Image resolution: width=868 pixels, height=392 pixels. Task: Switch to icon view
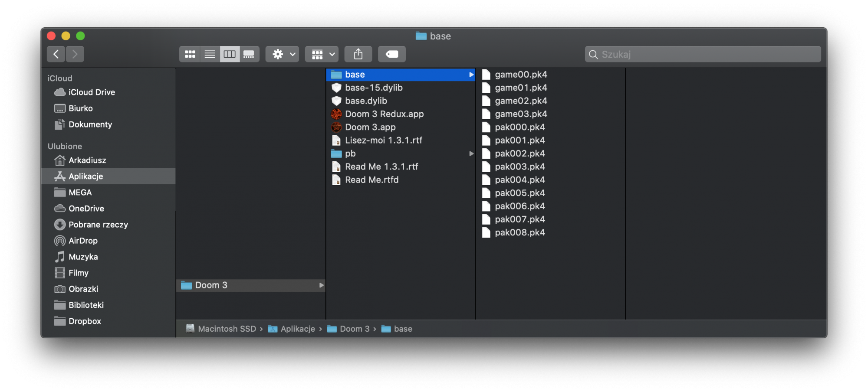(190, 54)
